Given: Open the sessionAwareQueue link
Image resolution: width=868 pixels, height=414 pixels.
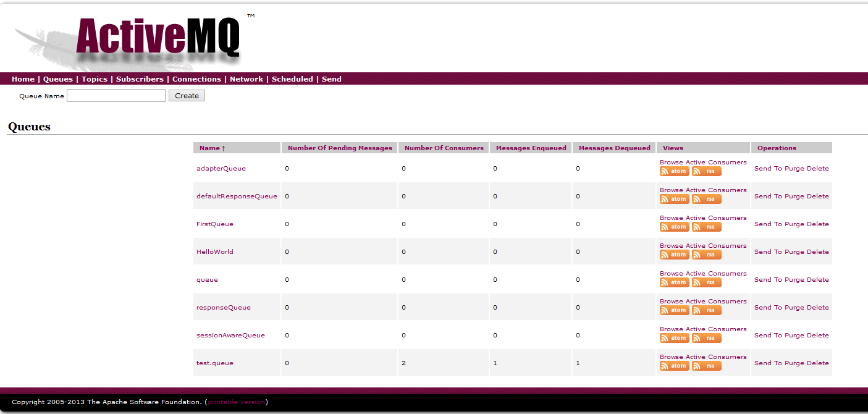Looking at the screenshot, I should (230, 336).
